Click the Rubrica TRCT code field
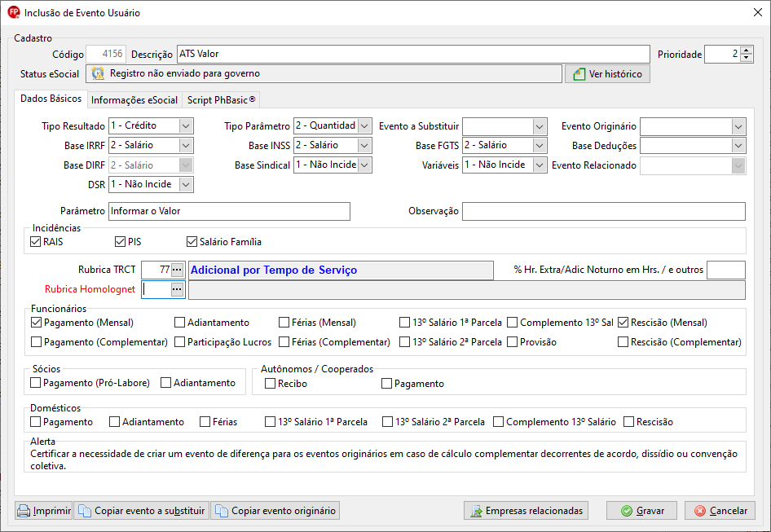This screenshot has height=532, width=771. pyautogui.click(x=156, y=270)
